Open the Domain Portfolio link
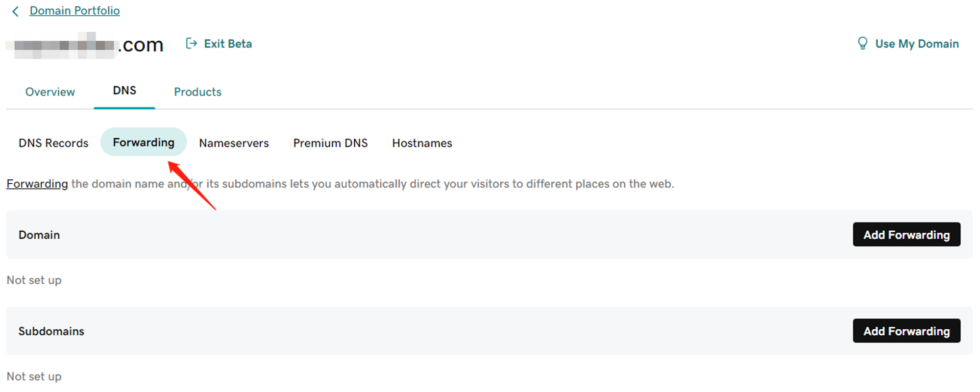This screenshot has height=392, width=980. pos(74,11)
